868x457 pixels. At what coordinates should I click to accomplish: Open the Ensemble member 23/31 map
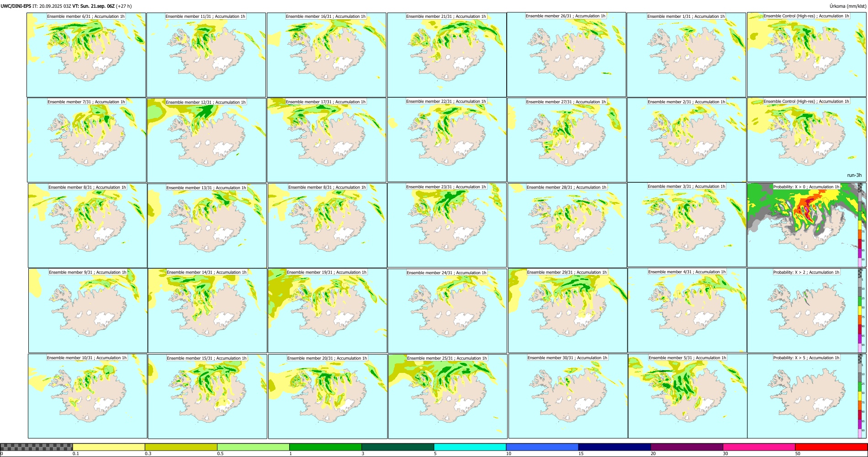[x=447, y=225]
